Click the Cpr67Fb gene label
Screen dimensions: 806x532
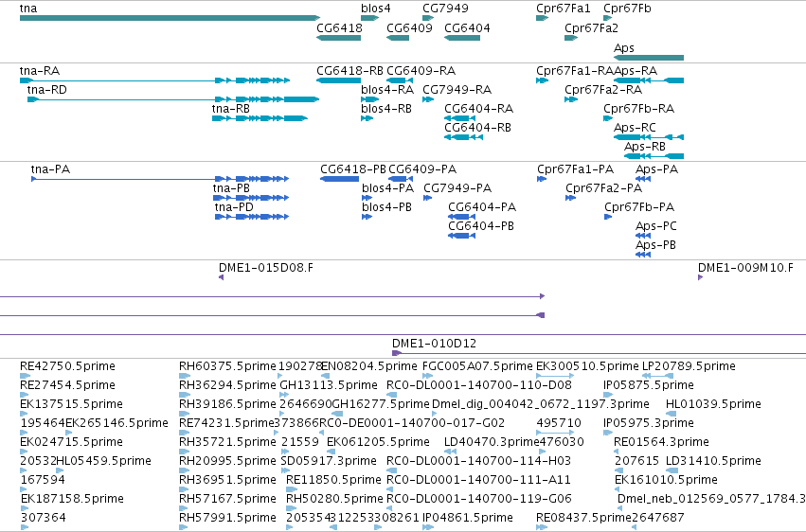[627, 9]
